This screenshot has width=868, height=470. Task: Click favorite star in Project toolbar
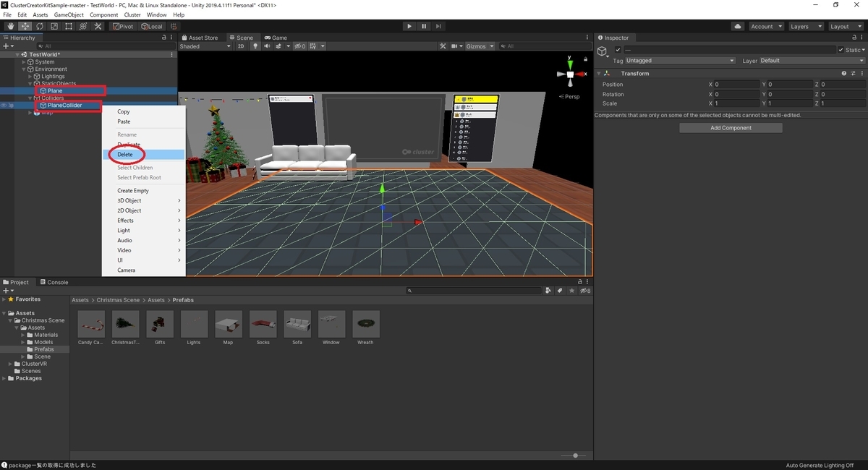point(572,291)
